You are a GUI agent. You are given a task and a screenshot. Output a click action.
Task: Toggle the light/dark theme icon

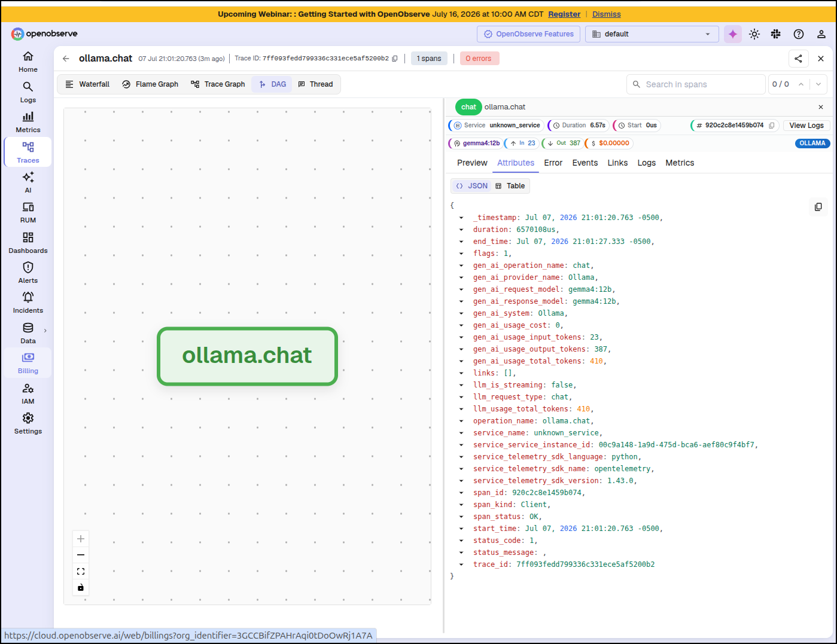(x=754, y=34)
